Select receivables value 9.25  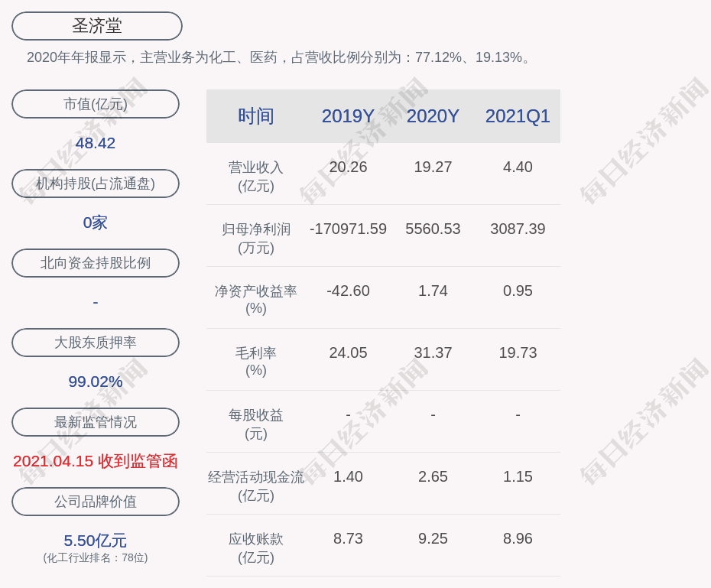tap(433, 538)
